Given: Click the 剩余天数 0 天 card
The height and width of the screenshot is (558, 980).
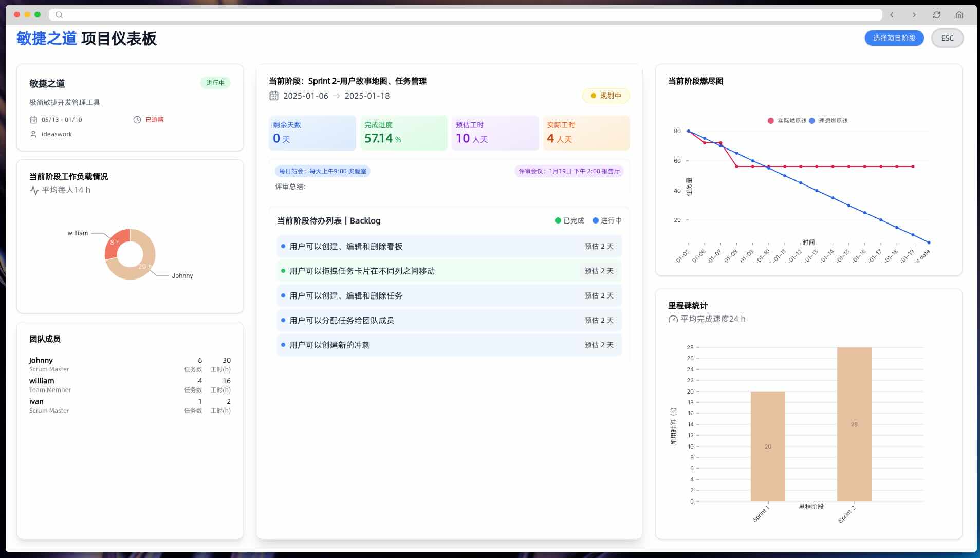Looking at the screenshot, I should [x=312, y=133].
